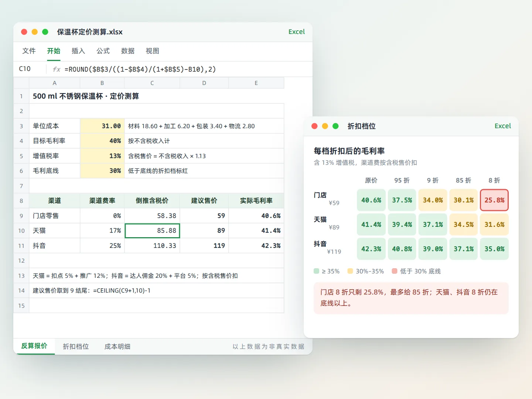Viewport: 532px width, 399px height.
Task: Click the fx insert function icon
Action: pyautogui.click(x=56, y=69)
